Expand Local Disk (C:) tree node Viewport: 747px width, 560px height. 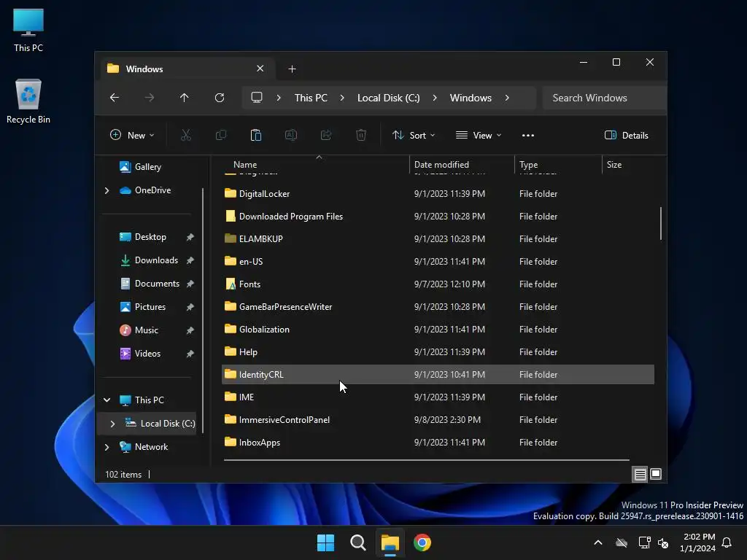[x=112, y=424]
